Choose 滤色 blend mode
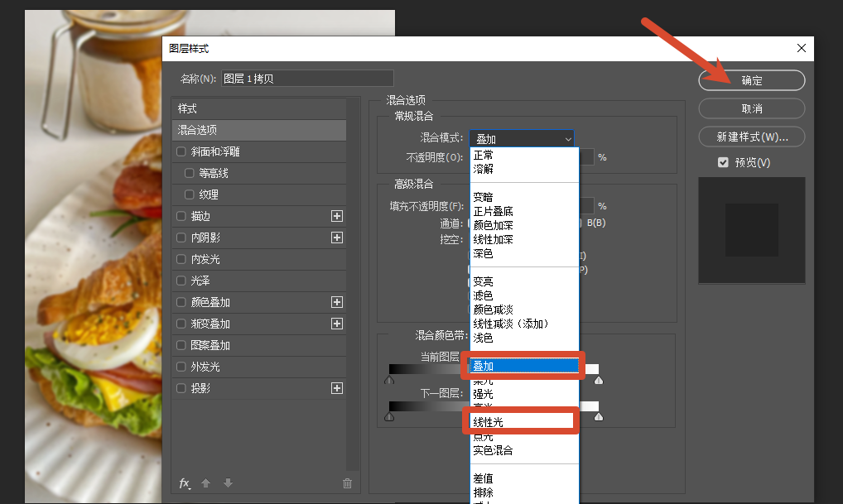This screenshot has width=843, height=504. tap(524, 295)
